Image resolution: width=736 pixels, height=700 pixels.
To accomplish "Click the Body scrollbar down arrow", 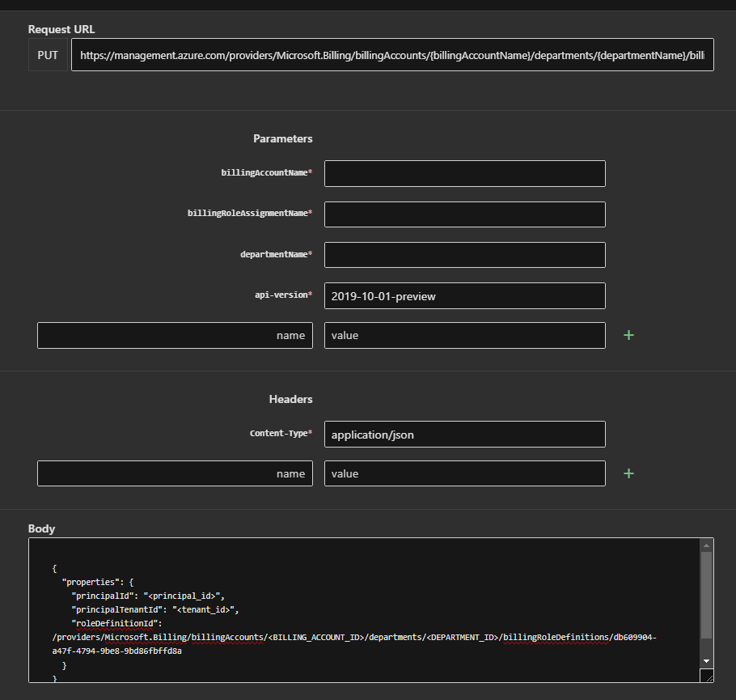I will (706, 660).
